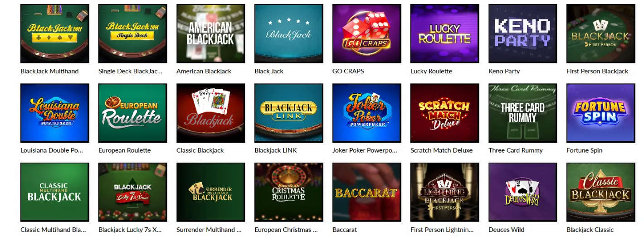
Task: Select the Keno Party game image
Action: [x=523, y=34]
